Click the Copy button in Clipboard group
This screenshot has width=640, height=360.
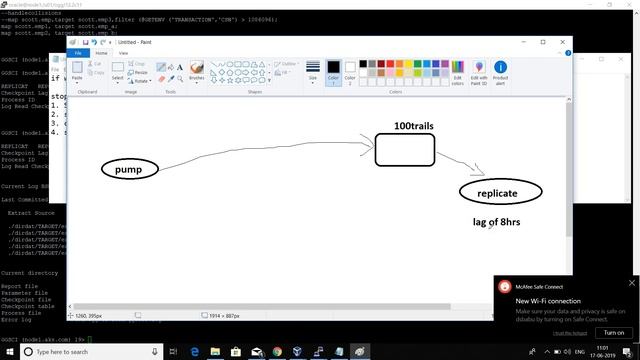(96, 72)
